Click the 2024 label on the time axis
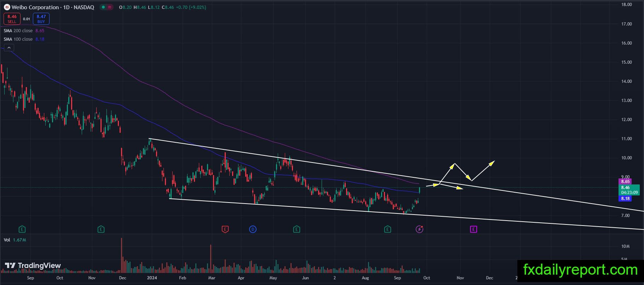Viewport: 644px width, 285px height. point(152,278)
